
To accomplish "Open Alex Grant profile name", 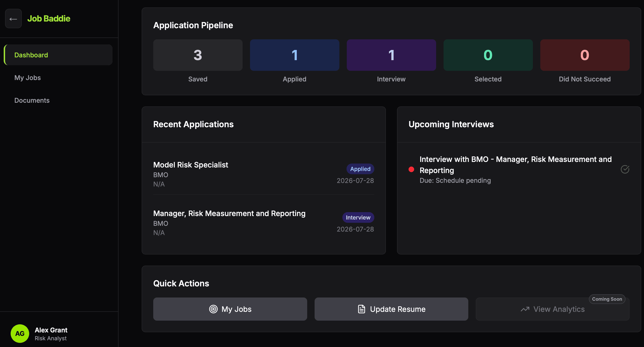I will click(51, 330).
